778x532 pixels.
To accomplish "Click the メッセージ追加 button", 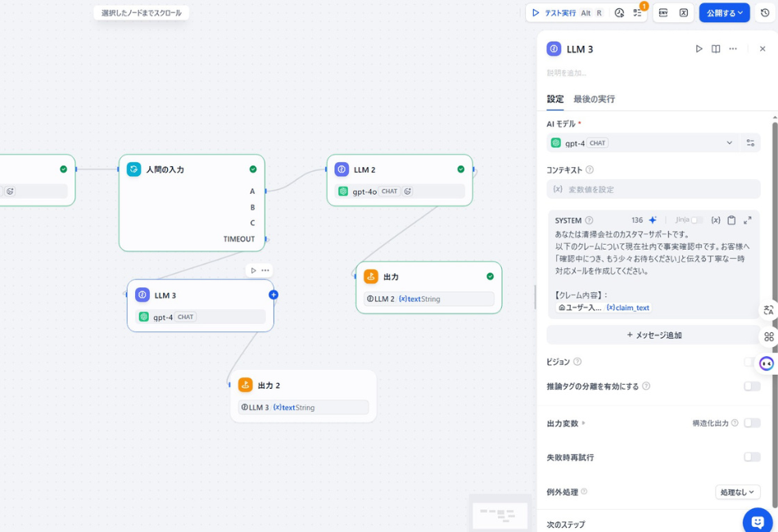I will (x=653, y=334).
